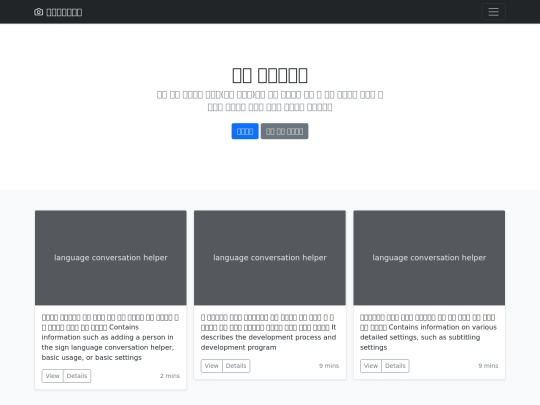Click the large hero heading
The image size is (540, 405).
coord(270,75)
